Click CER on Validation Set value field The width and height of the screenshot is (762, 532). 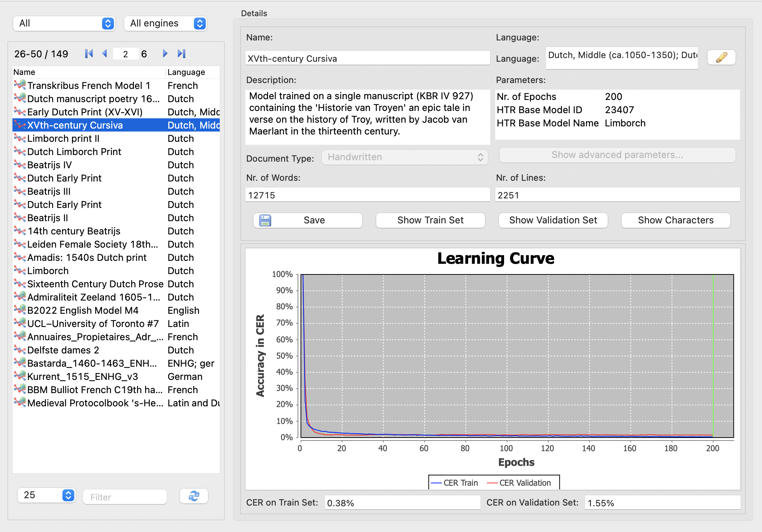pyautogui.click(x=662, y=503)
